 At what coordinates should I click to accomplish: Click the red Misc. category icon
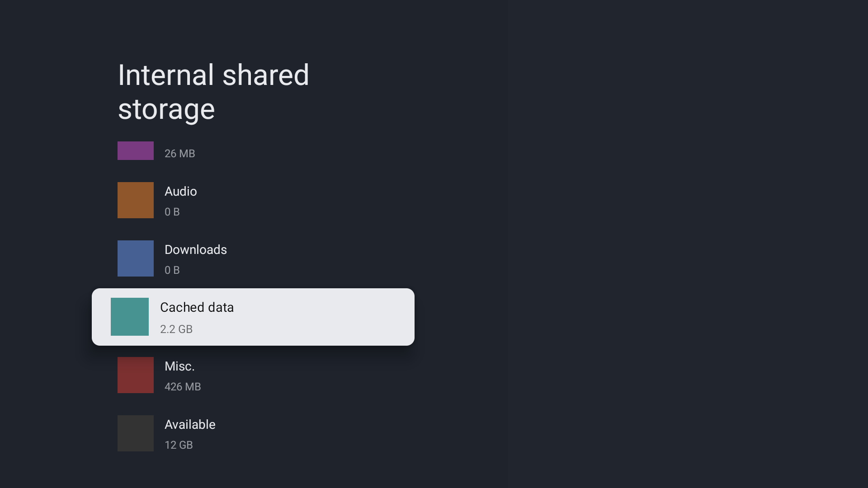[x=135, y=375]
